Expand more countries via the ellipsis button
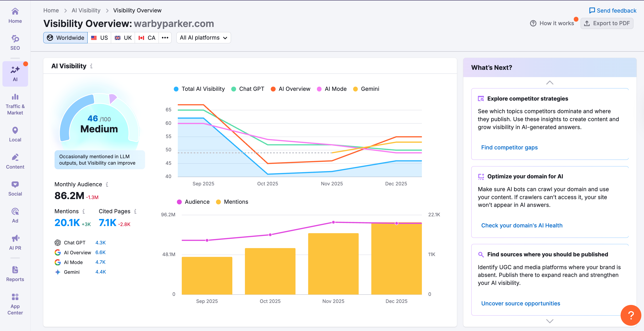The image size is (644, 331). (165, 38)
